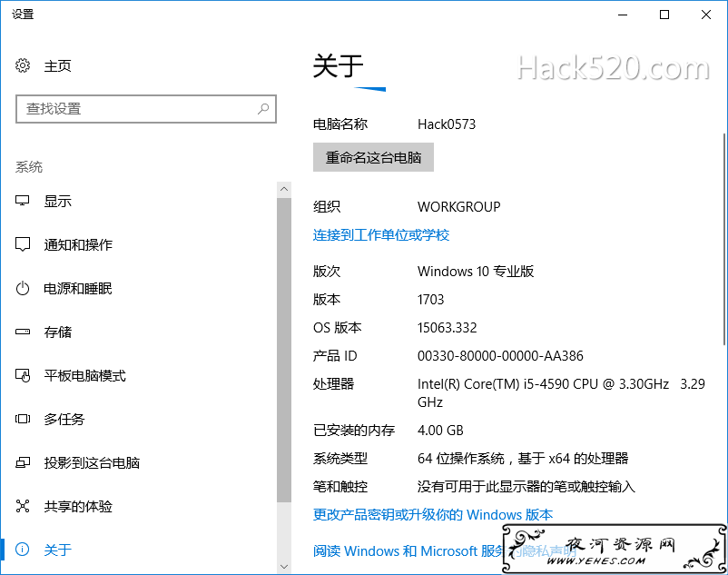Click the Power and sleep icon

point(23,289)
